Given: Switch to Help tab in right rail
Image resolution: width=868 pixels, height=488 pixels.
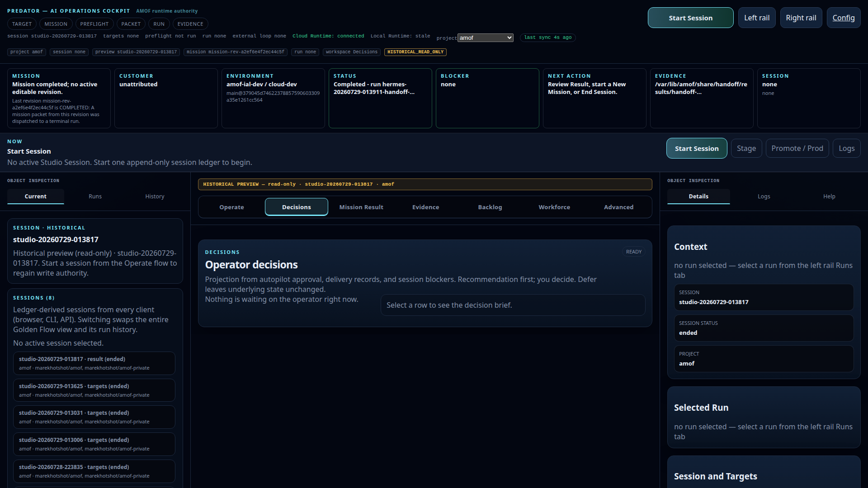Looking at the screenshot, I should click(x=829, y=197).
